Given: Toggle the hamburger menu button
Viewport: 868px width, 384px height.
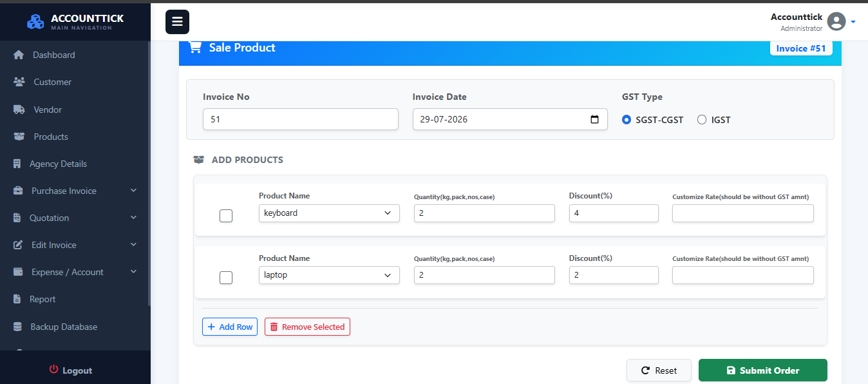Looking at the screenshot, I should click(177, 22).
